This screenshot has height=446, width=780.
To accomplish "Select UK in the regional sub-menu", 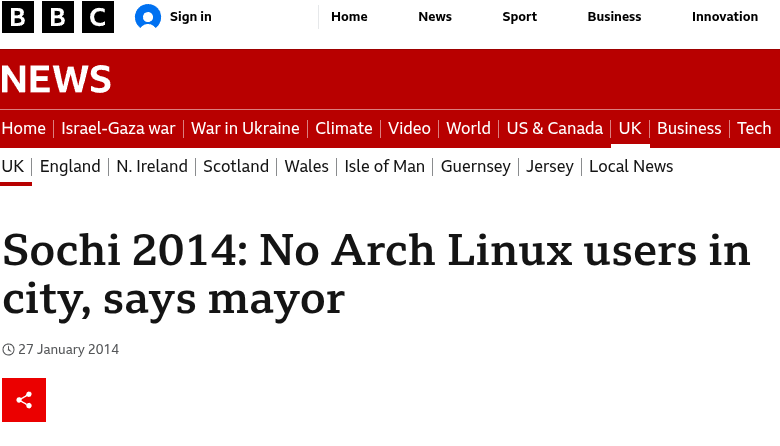I will [x=12, y=166].
